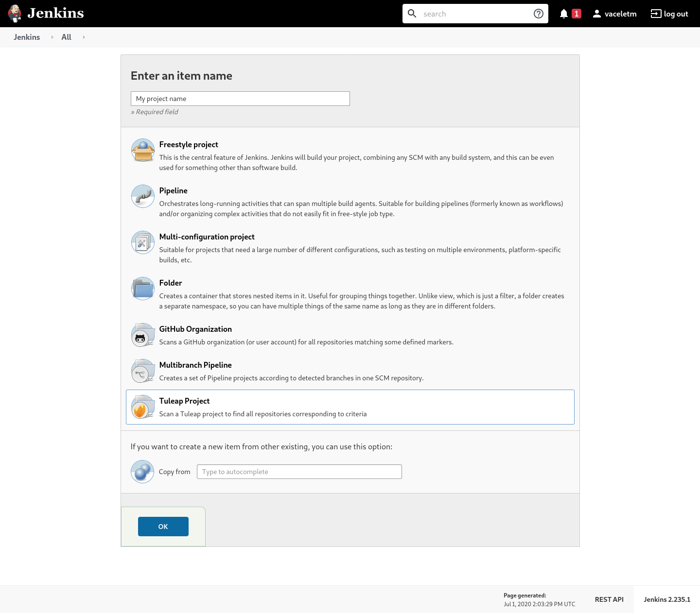This screenshot has height=613, width=700.
Task: Open the search help question-mark icon
Action: tap(539, 14)
